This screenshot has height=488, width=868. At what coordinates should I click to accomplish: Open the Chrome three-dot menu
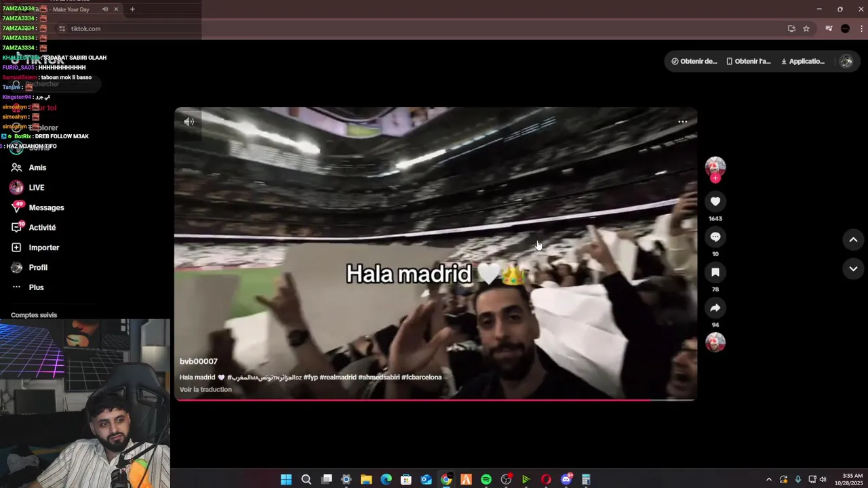click(x=861, y=28)
